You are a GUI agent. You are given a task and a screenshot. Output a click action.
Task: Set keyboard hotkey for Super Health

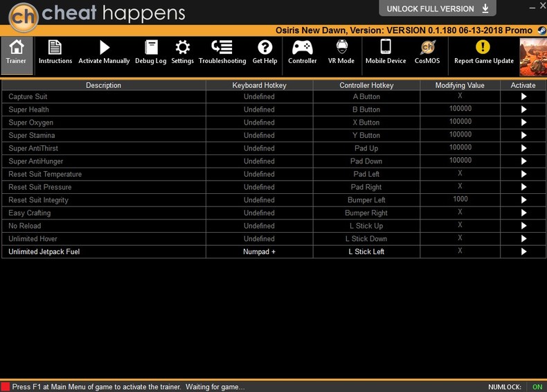click(x=259, y=109)
